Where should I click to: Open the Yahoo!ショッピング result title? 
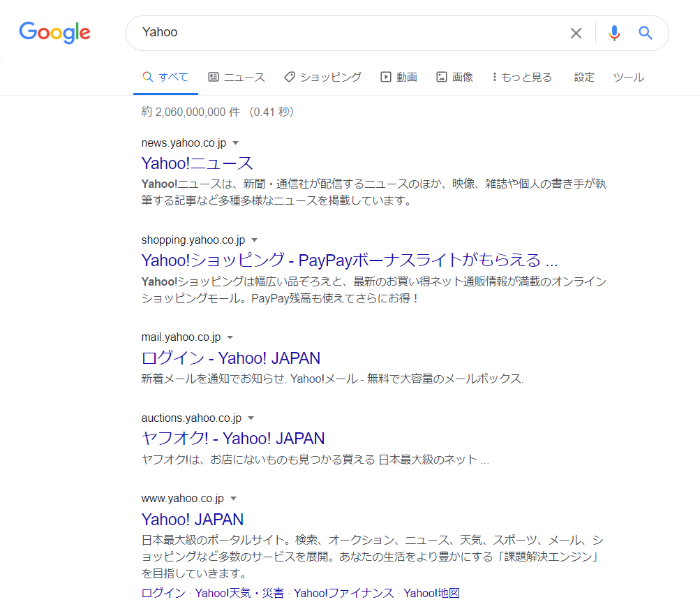[350, 260]
